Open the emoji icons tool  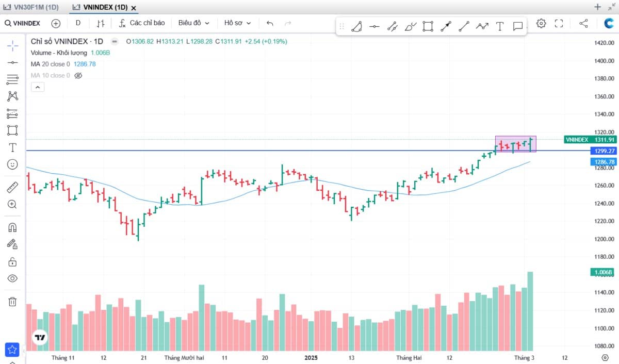click(12, 164)
